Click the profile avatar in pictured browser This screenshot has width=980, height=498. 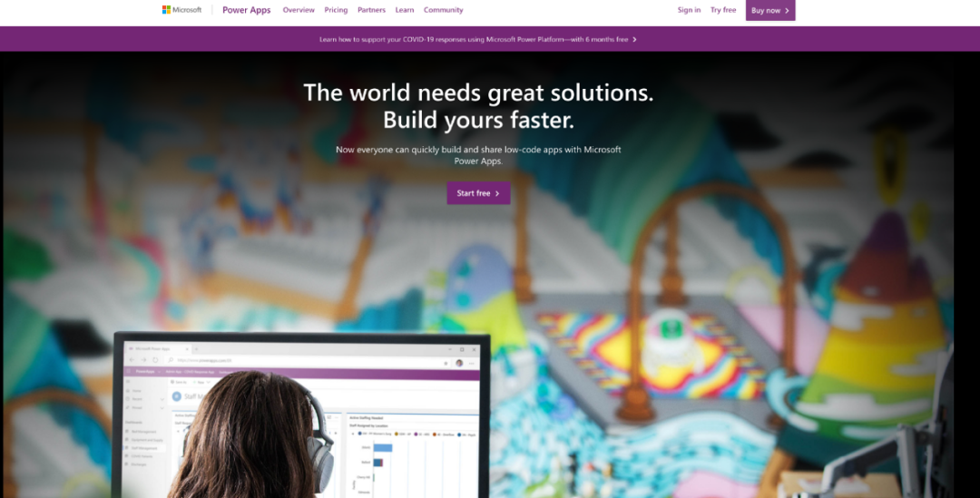459,363
